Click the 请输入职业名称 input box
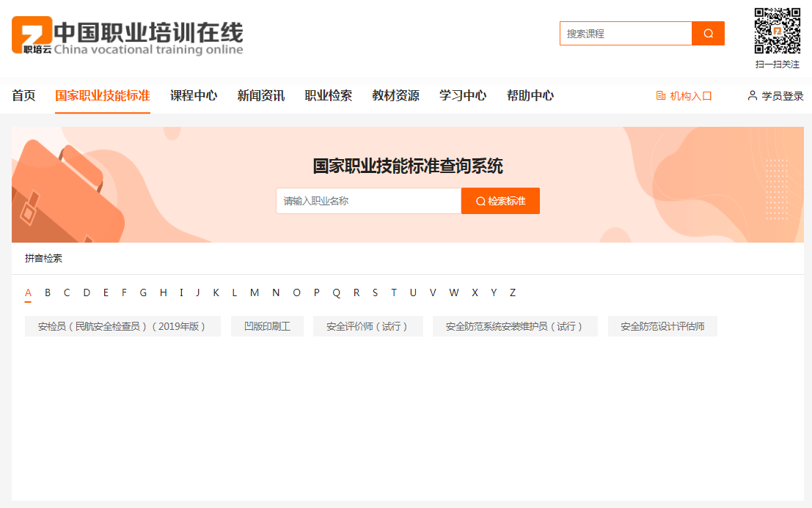The image size is (812, 508). coord(368,201)
